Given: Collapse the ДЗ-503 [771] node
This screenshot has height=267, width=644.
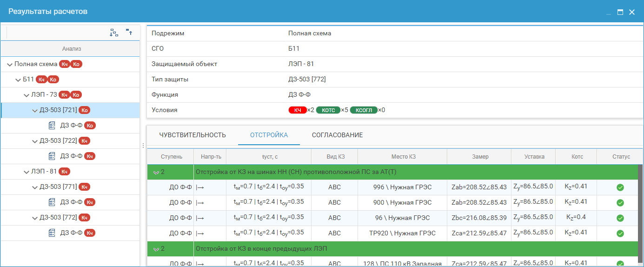Looking at the screenshot, I should pos(35,187).
